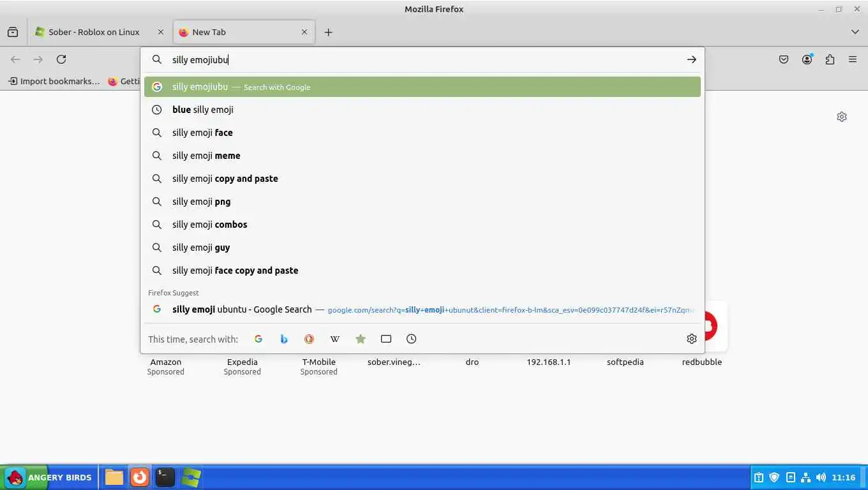
Task: Click inside the address bar text field
Action: [421, 59]
